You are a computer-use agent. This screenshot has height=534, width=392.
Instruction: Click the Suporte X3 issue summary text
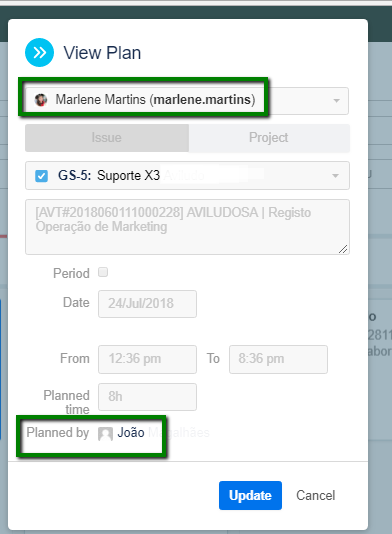(x=128, y=175)
